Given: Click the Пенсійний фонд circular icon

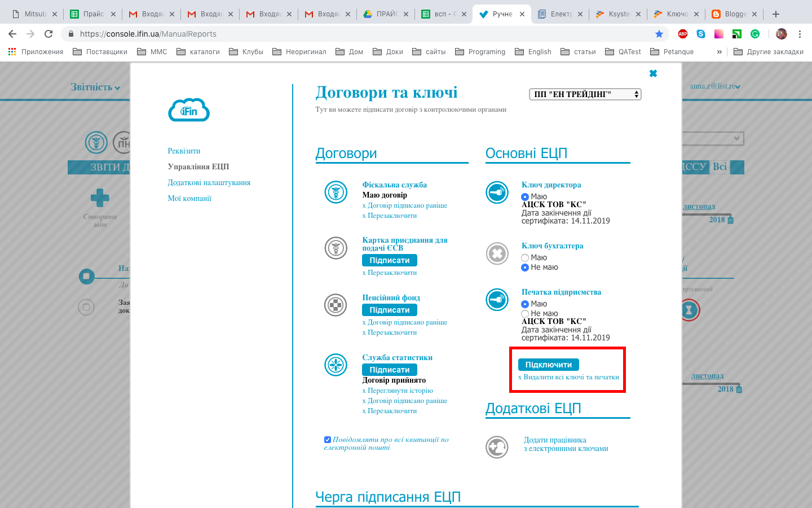Looking at the screenshot, I should (x=336, y=305).
